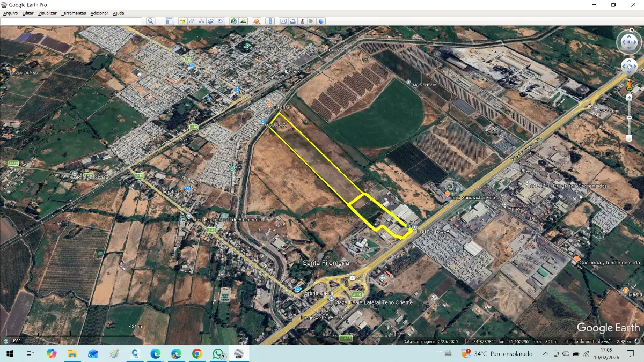
Task: Click the email envelope icon
Action: coord(283,21)
